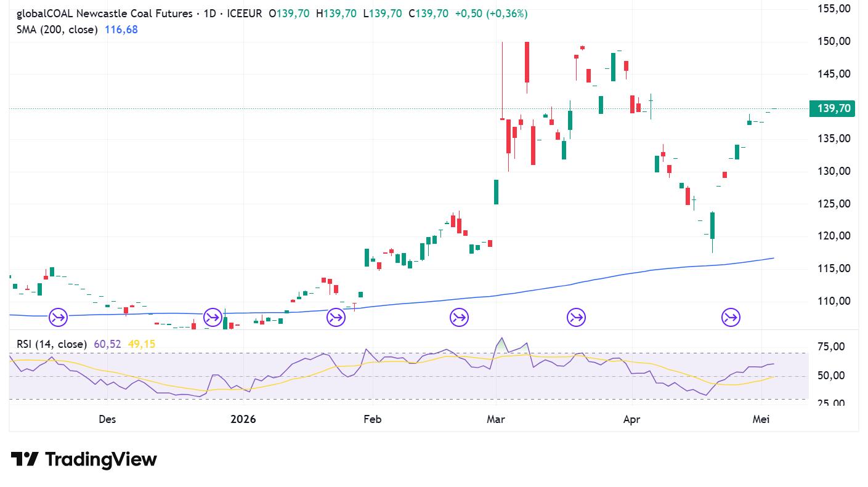Image resolution: width=868 pixels, height=487 pixels.
Task: Click the ICEEUR exchange label
Action: pyautogui.click(x=243, y=14)
